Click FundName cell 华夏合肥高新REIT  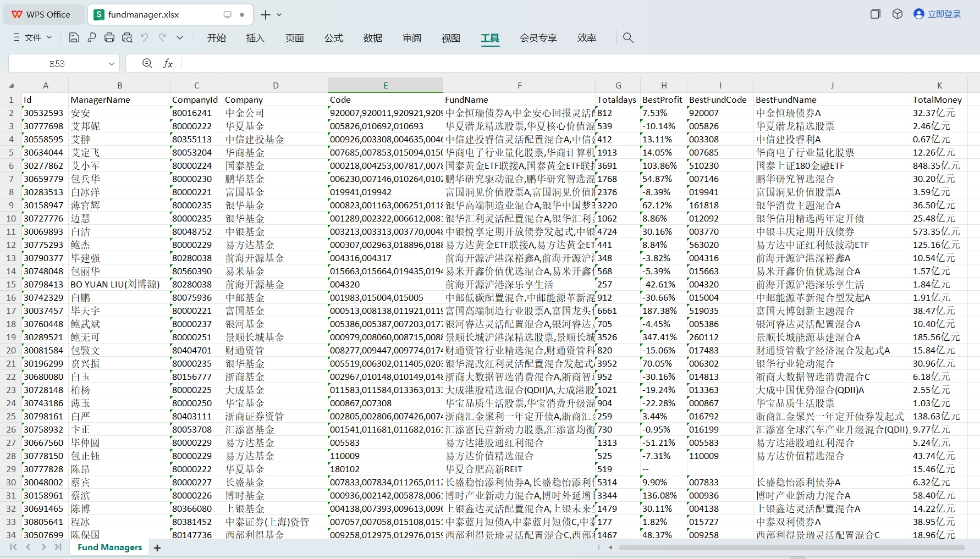click(519, 469)
